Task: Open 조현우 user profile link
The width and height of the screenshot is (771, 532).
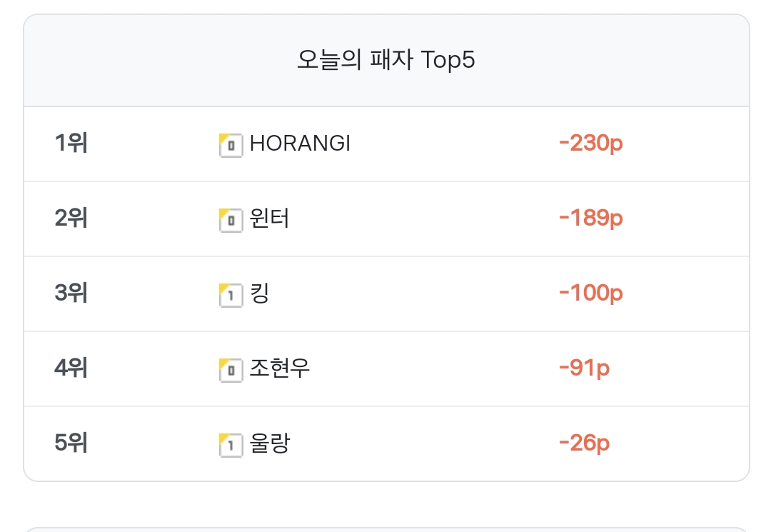Action: coord(280,368)
